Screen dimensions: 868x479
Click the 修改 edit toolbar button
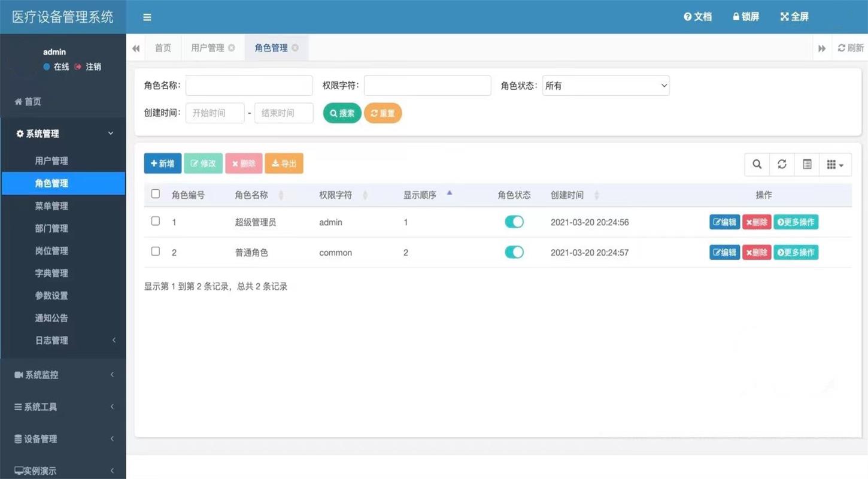point(204,163)
